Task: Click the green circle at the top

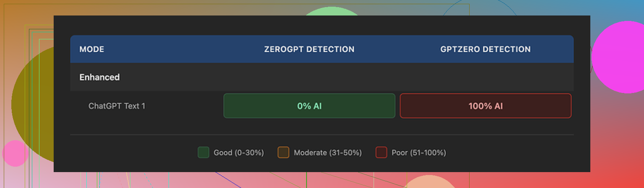Action: click(x=331, y=11)
